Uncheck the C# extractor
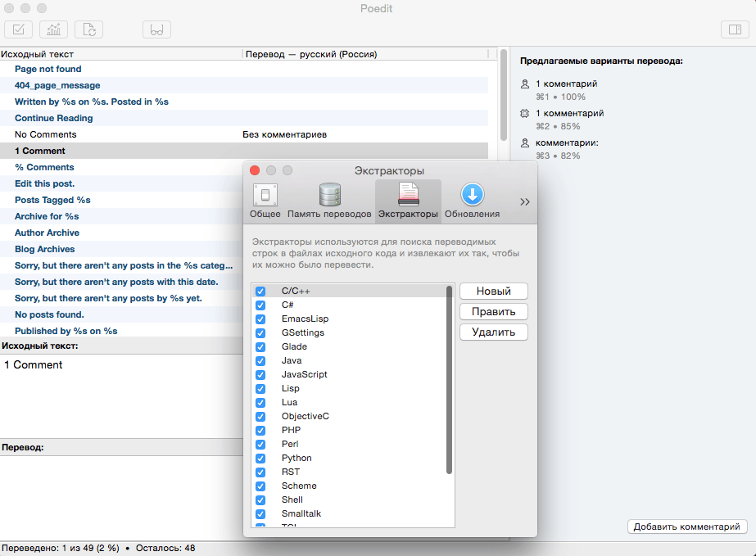This screenshot has width=756, height=556. (x=260, y=305)
